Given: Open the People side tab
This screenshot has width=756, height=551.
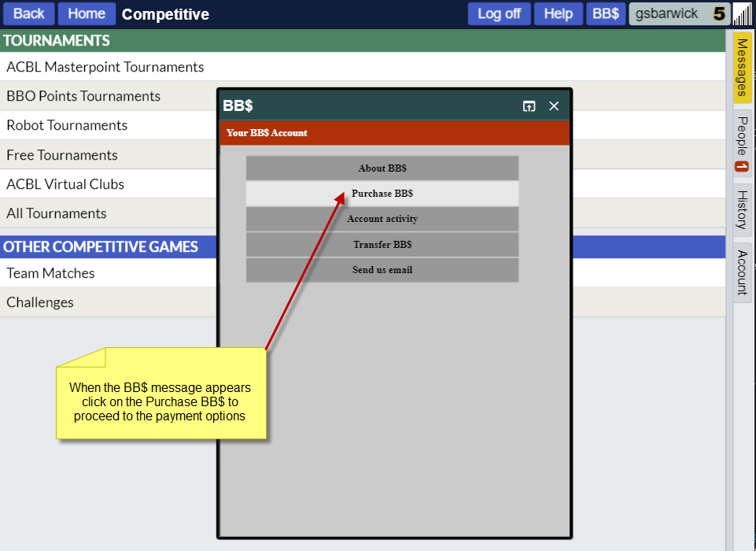Looking at the screenshot, I should pyautogui.click(x=743, y=144).
